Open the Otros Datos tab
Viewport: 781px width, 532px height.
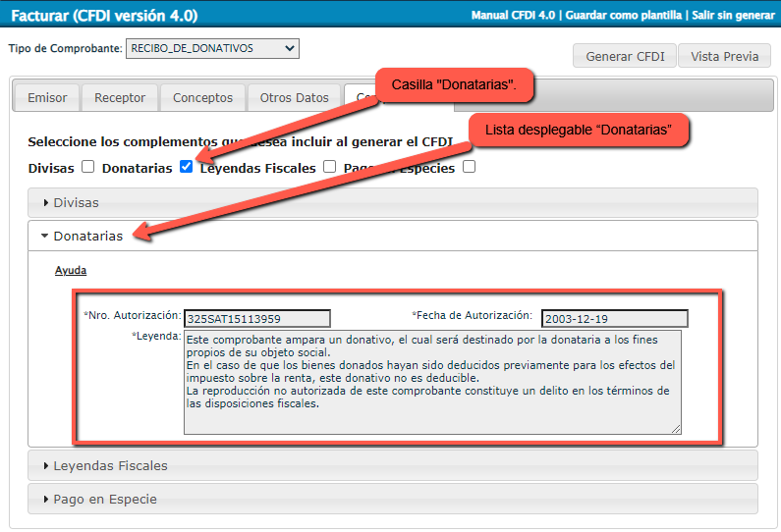coord(294,98)
